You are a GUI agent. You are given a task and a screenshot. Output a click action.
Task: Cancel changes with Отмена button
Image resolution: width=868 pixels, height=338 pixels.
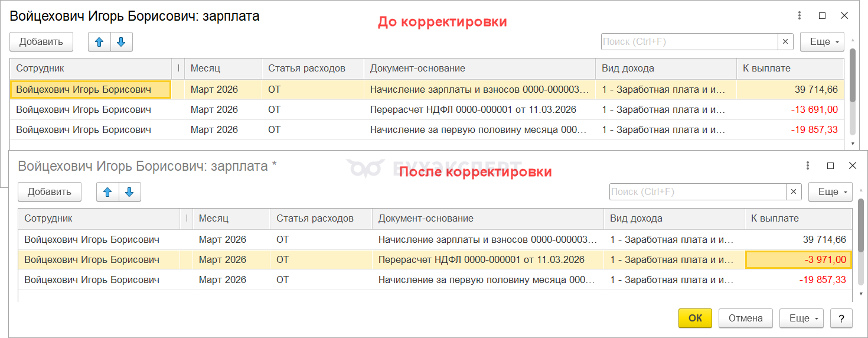[x=746, y=318]
